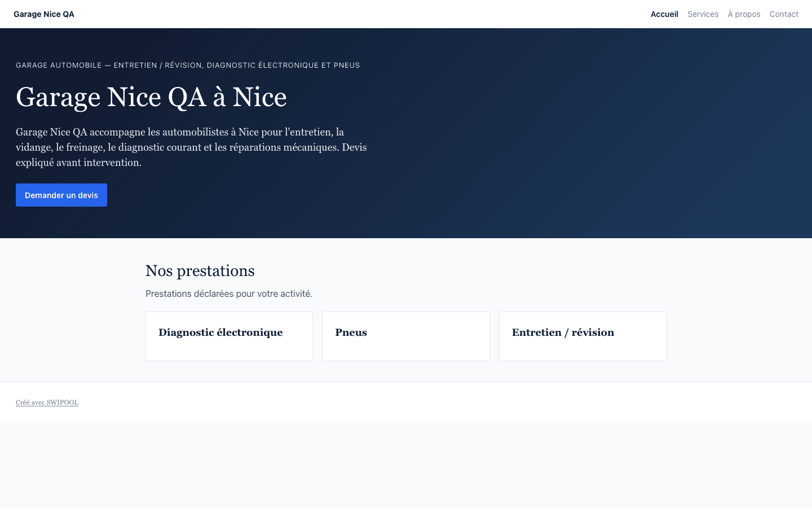Open the À propos menu item
812x508 pixels.
(744, 14)
